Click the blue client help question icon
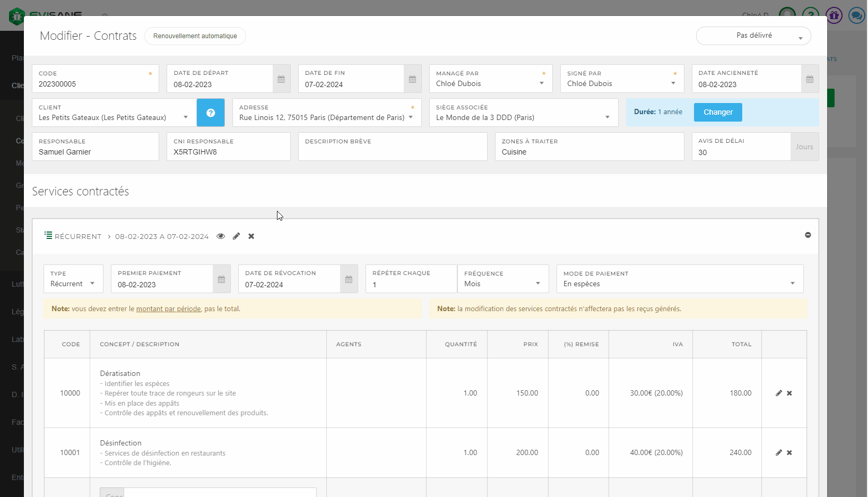Image resolution: width=868 pixels, height=497 pixels. point(211,113)
